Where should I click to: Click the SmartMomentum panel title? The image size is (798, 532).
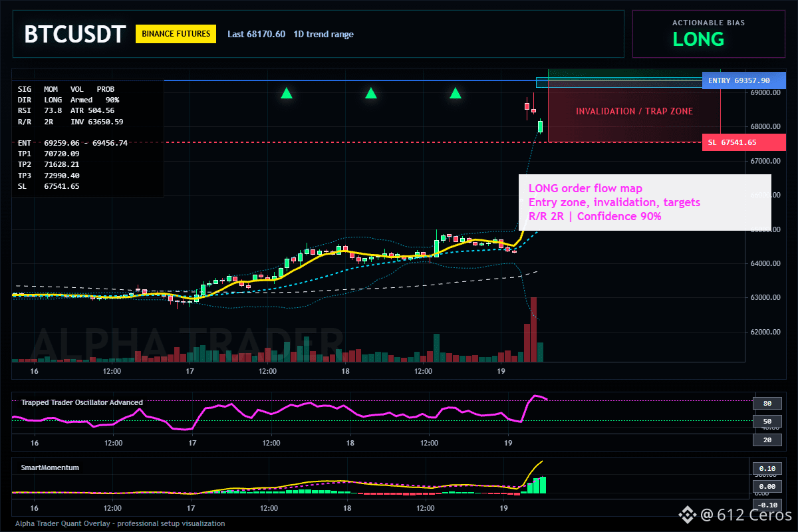point(50,467)
